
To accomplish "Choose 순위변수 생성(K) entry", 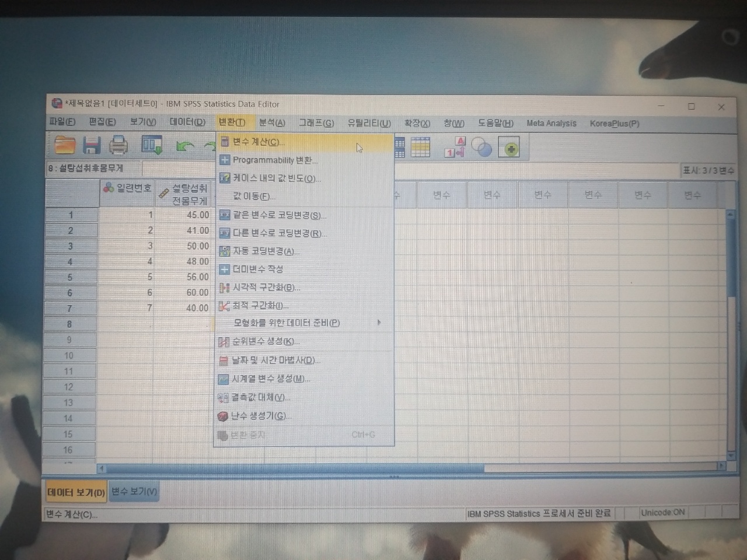I will [304, 341].
